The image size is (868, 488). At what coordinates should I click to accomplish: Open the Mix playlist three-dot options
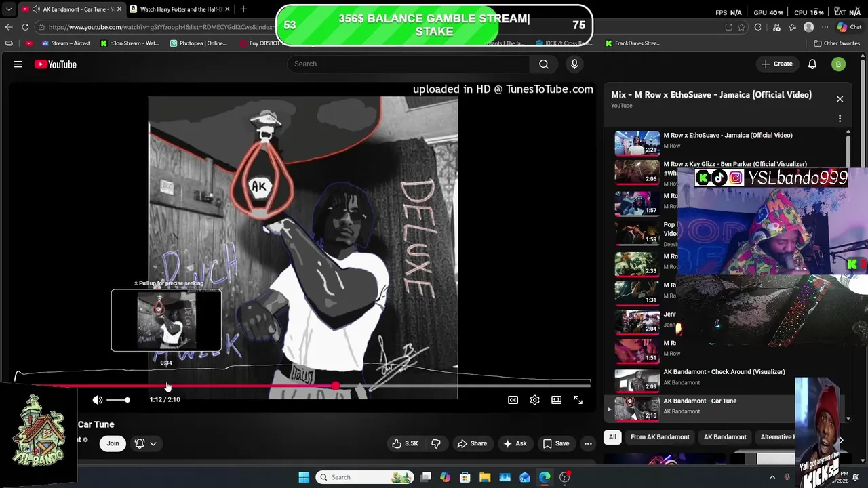click(x=840, y=119)
